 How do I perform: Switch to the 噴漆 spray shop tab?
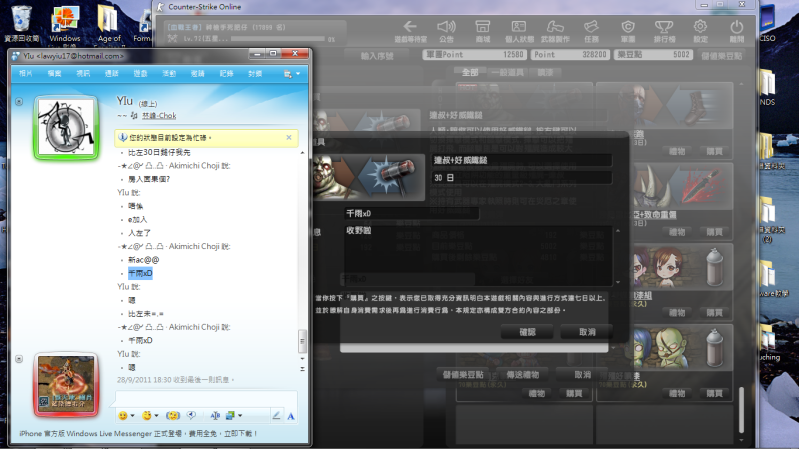click(x=545, y=72)
